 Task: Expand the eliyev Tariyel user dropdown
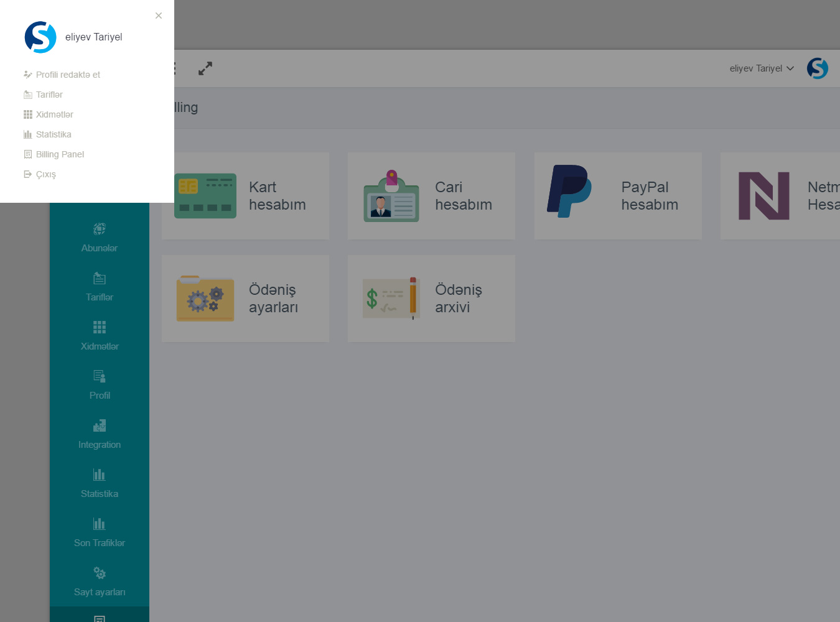(762, 68)
